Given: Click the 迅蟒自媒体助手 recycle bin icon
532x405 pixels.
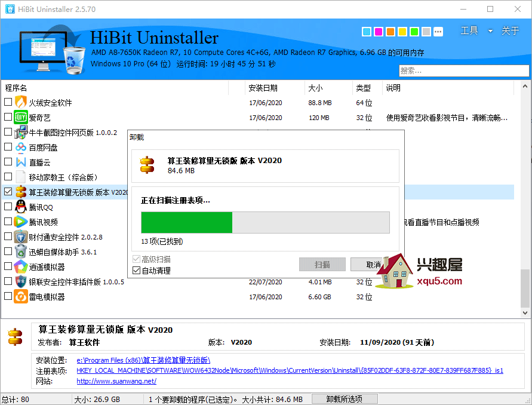Looking at the screenshot, I should pyautogui.click(x=21, y=252).
